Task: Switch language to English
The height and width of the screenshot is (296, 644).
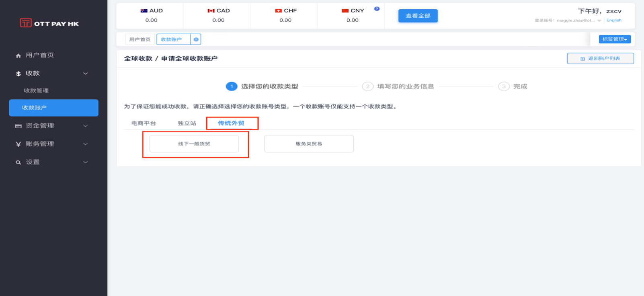Action: tap(614, 20)
